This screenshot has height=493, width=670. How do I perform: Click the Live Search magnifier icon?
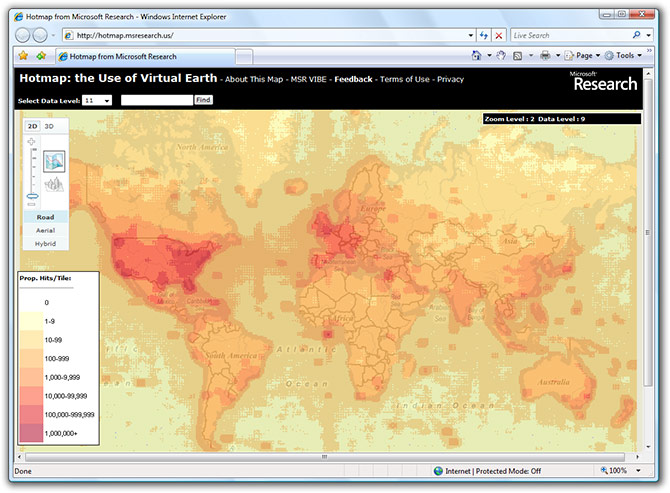(x=636, y=35)
